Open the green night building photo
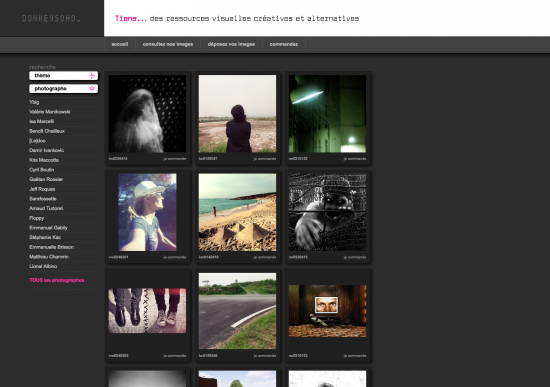The width and height of the screenshot is (550, 387). coord(327,114)
